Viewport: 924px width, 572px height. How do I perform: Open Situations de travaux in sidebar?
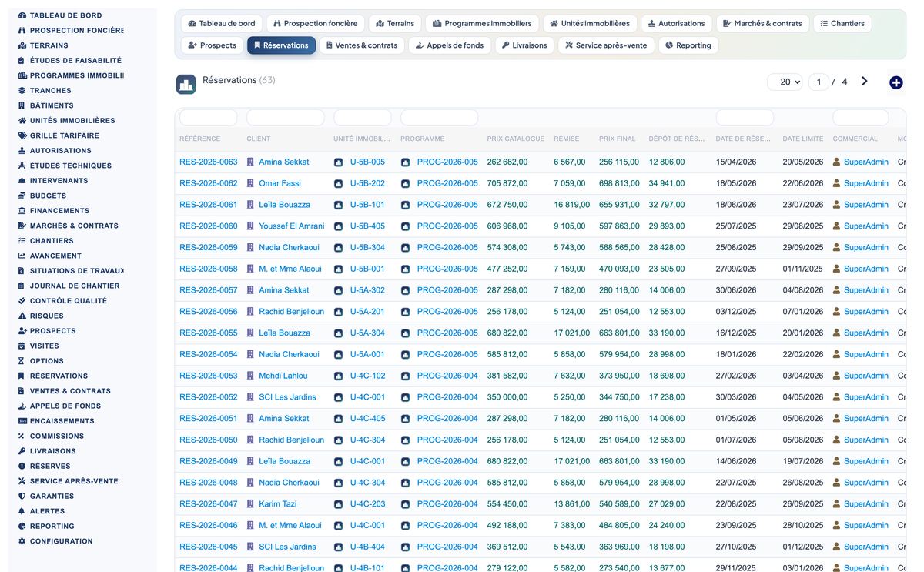tap(71, 271)
